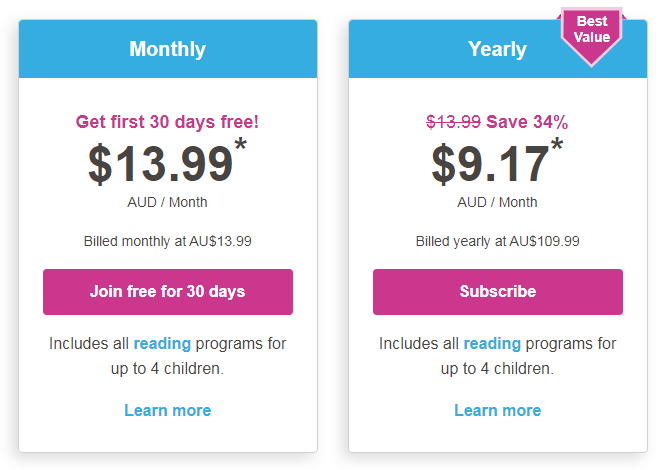Image resolution: width=671 pixels, height=470 pixels.
Task: Open Learn more under the Monthly plan
Action: point(167,410)
